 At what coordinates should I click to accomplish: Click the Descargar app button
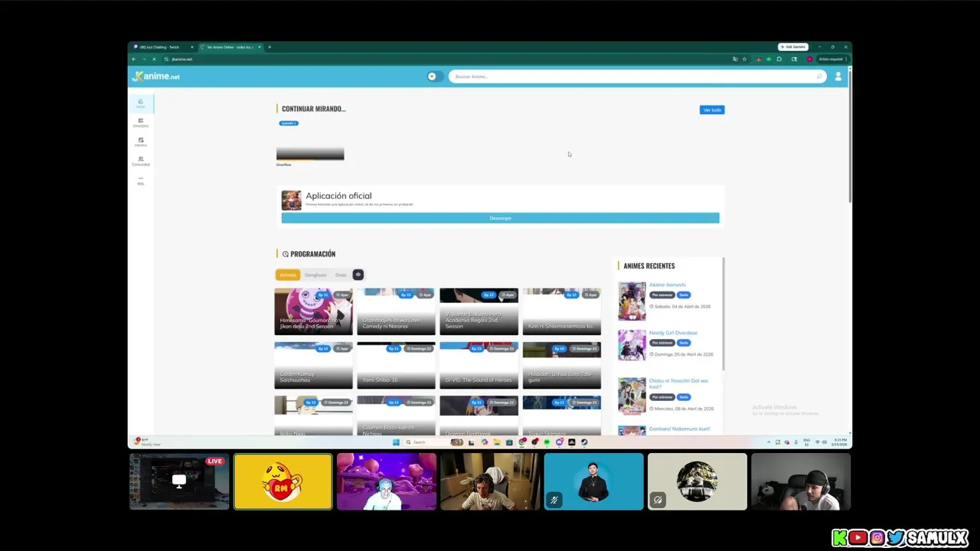tap(500, 218)
